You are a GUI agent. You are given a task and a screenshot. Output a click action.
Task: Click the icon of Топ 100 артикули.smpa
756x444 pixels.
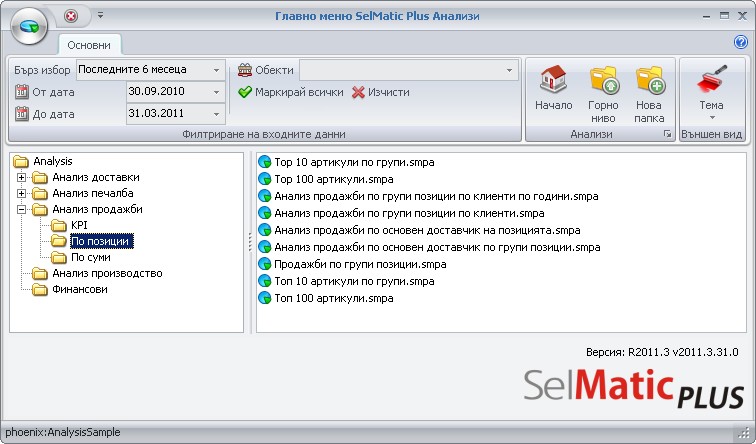tap(265, 297)
